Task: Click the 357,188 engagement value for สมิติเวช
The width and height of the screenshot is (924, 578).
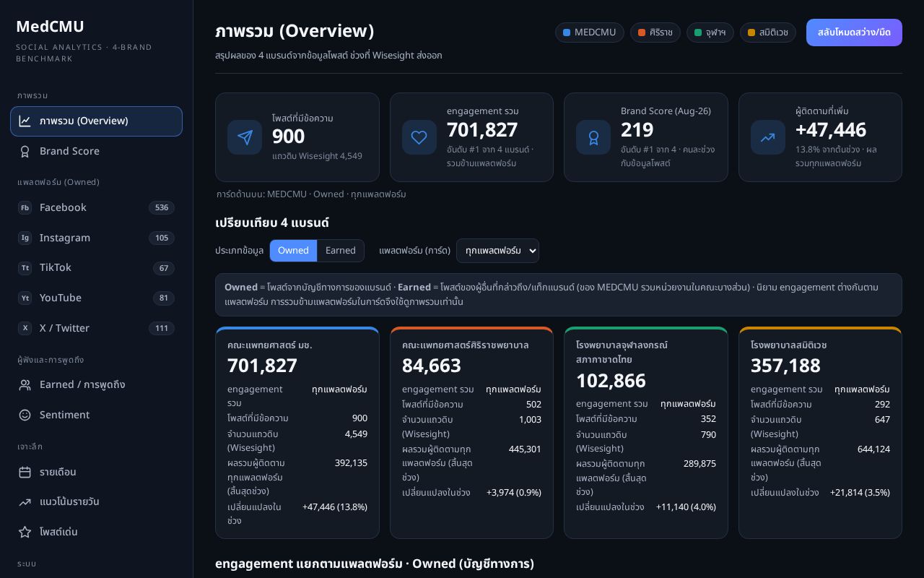Action: (x=785, y=366)
